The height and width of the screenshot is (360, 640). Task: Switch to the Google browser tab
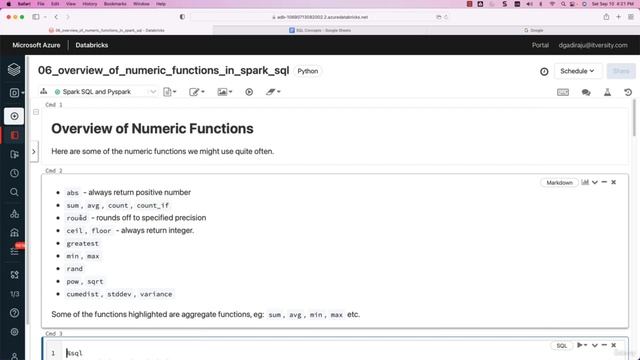pyautogui.click(x=533, y=30)
